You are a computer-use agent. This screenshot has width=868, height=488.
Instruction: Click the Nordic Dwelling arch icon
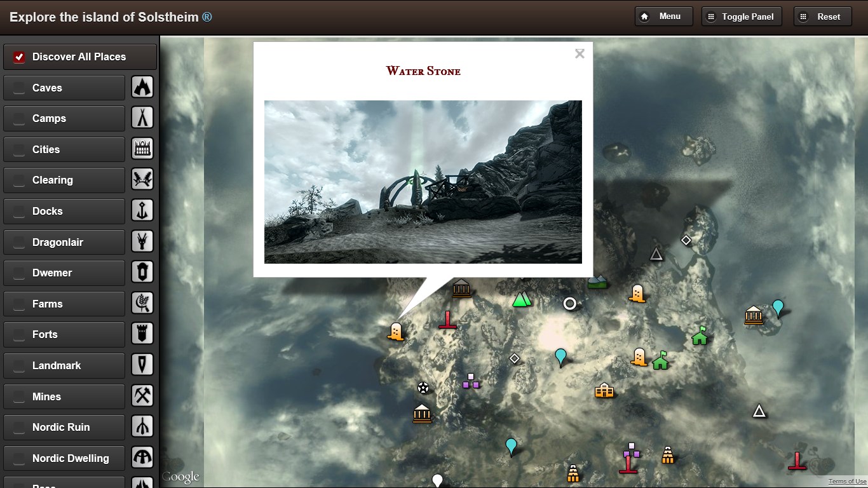(142, 457)
